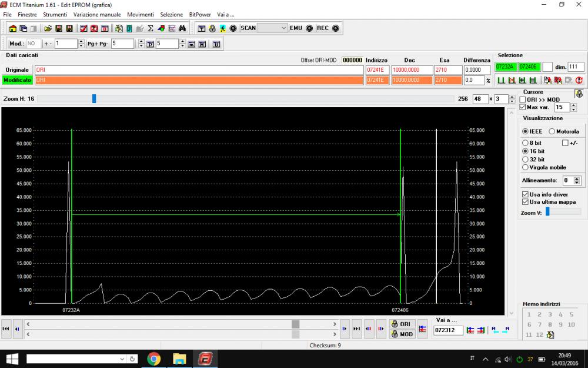Jump to the end with fast-forward button

point(357,329)
